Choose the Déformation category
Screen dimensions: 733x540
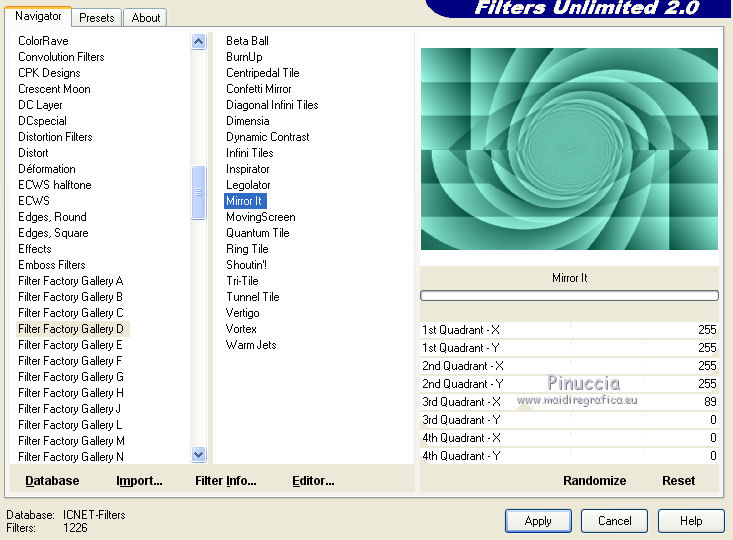(47, 169)
